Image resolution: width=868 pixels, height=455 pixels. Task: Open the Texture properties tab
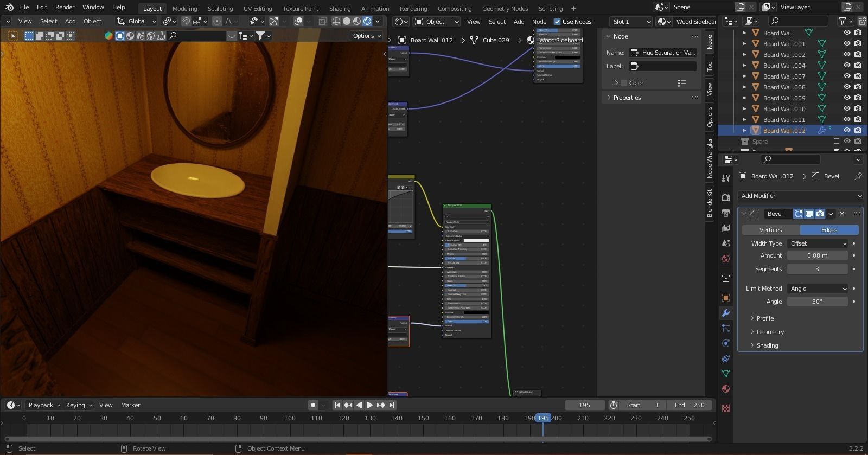[x=726, y=408]
